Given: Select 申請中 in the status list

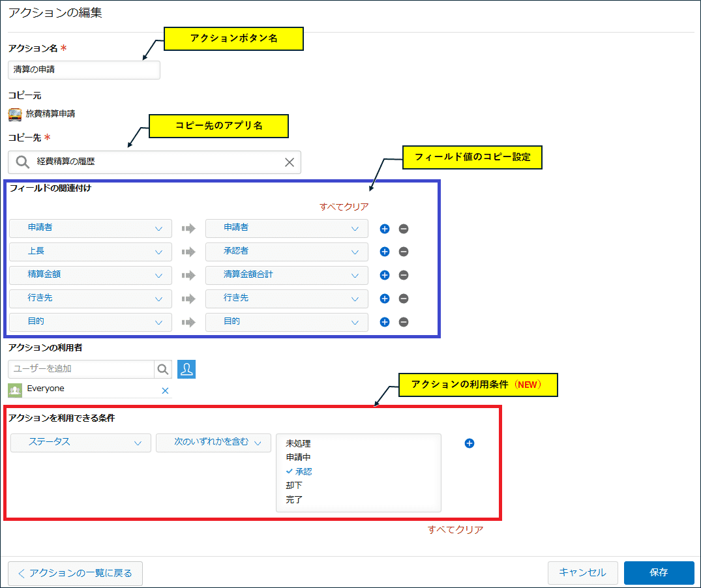Looking at the screenshot, I should 298,457.
